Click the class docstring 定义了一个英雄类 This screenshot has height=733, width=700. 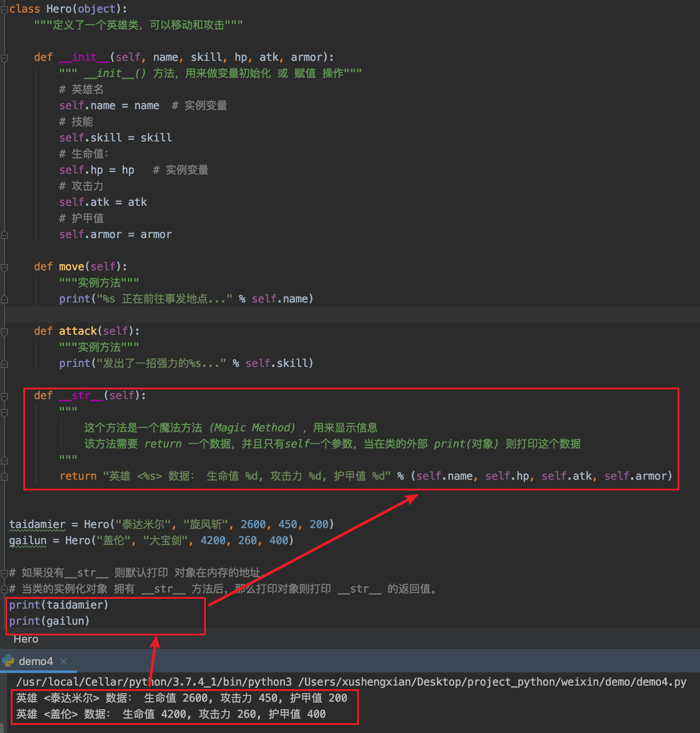(x=139, y=25)
